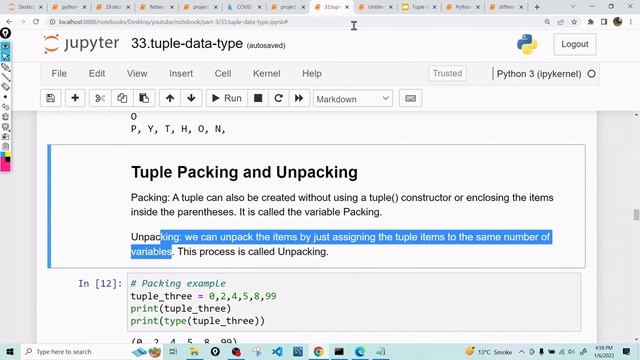Open the taskbar clock and date
Image resolution: width=640 pixels, height=360 pixels.
[604, 351]
